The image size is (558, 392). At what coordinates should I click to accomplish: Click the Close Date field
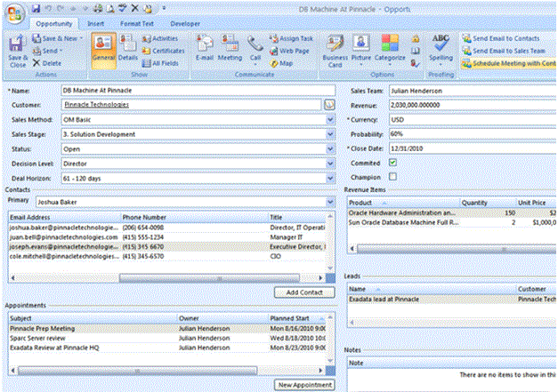pos(473,148)
